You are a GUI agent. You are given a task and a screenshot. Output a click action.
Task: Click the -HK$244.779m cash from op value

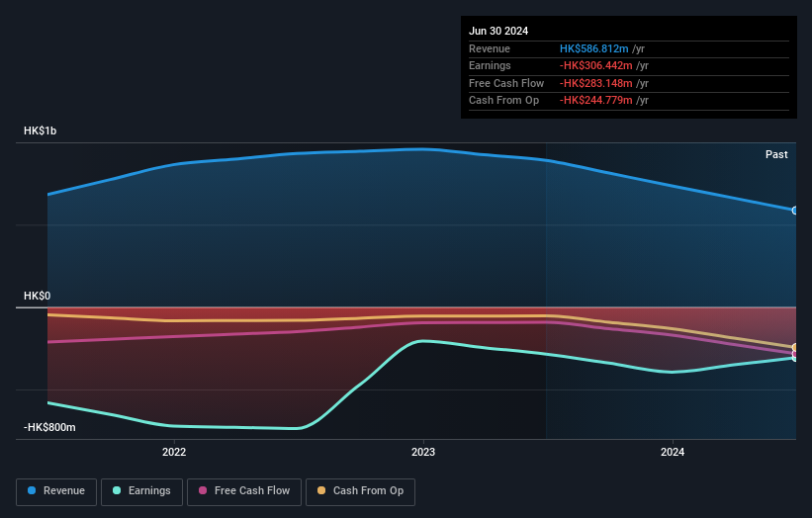(596, 101)
